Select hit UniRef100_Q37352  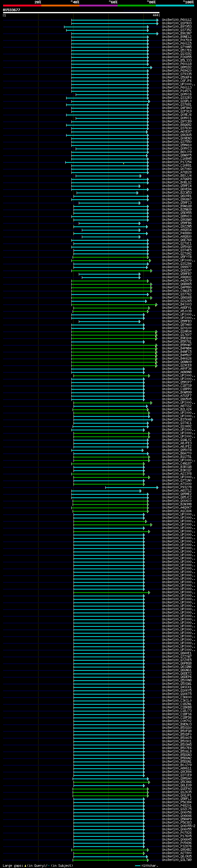click(x=177, y=30)
